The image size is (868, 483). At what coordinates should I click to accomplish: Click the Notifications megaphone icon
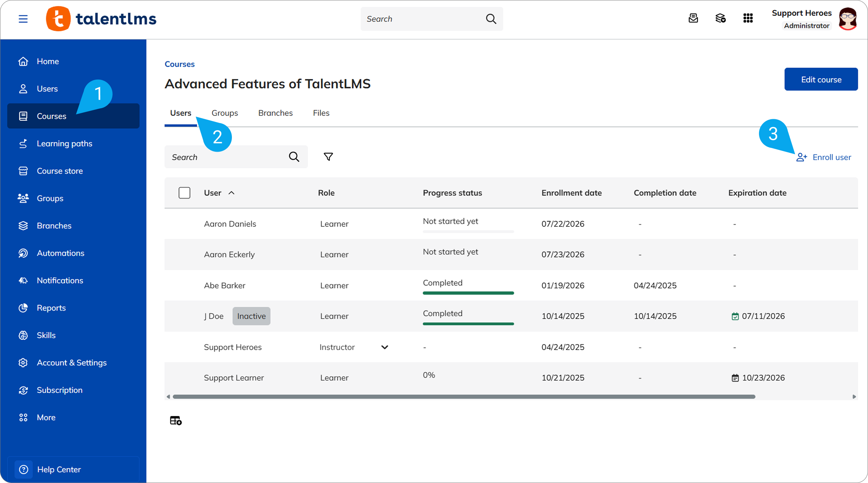click(23, 280)
